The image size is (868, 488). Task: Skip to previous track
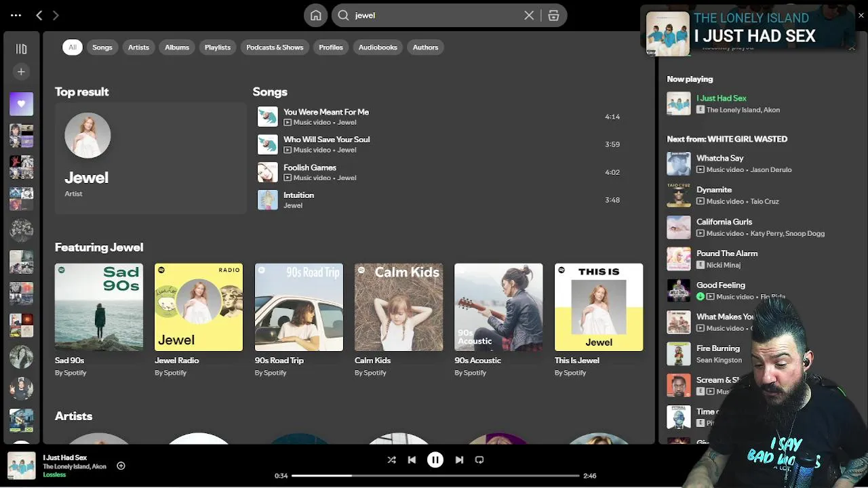point(412,460)
